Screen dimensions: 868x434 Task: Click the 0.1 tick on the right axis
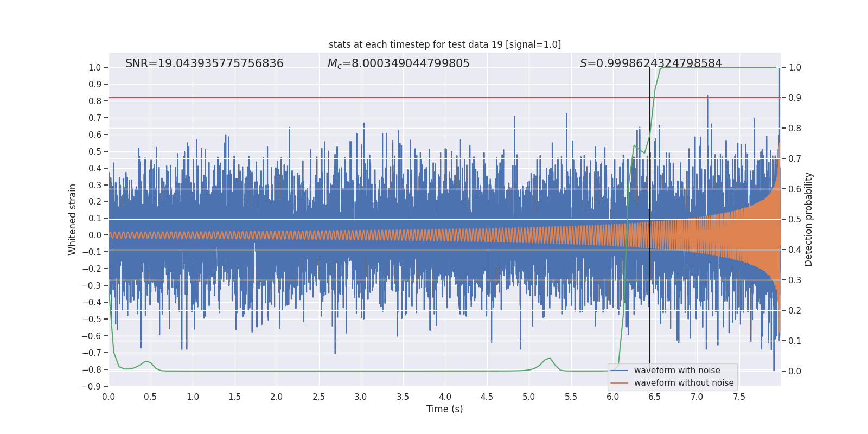(x=795, y=341)
